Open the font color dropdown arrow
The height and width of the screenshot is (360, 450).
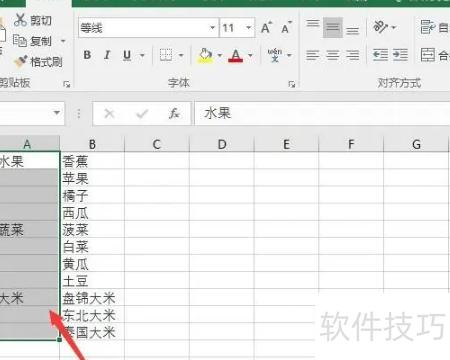250,55
